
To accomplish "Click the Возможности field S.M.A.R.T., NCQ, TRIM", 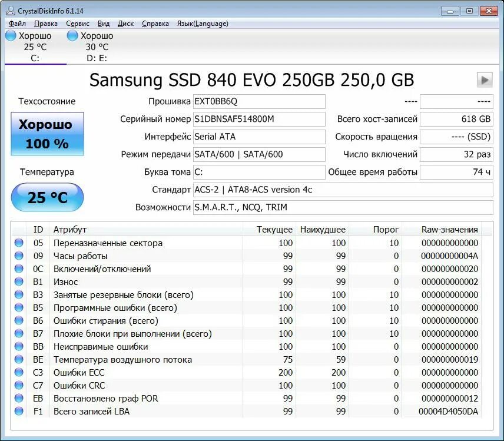I will click(x=343, y=208).
